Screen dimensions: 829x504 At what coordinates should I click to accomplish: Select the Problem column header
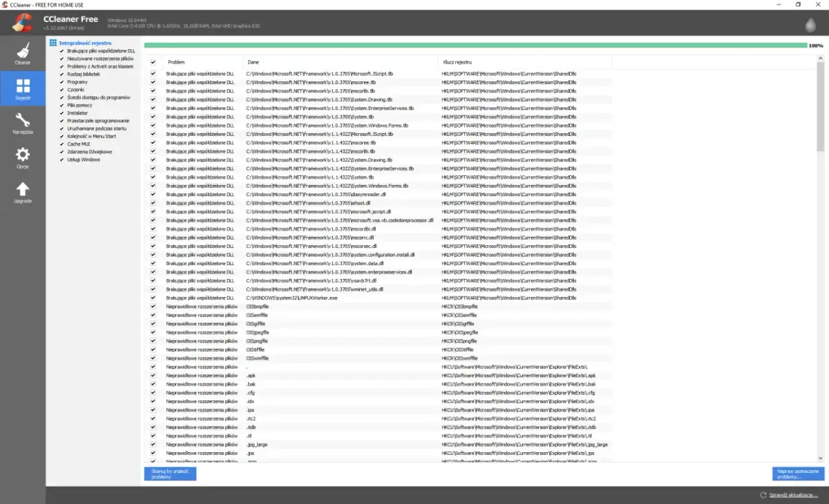[x=176, y=61]
